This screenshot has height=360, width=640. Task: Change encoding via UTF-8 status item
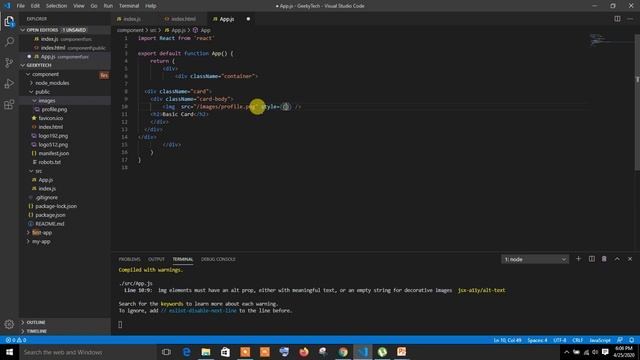[560, 340]
